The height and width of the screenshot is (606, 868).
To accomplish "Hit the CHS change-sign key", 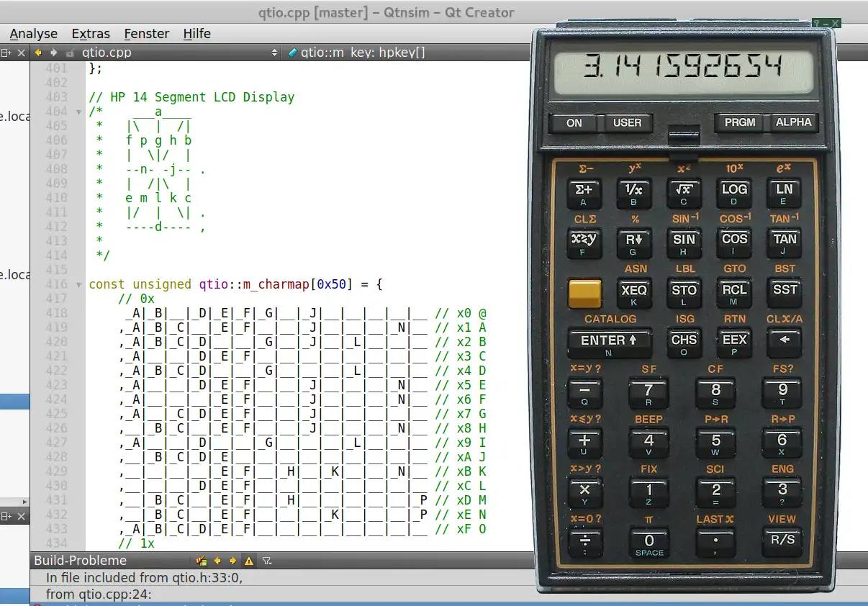I will [684, 344].
